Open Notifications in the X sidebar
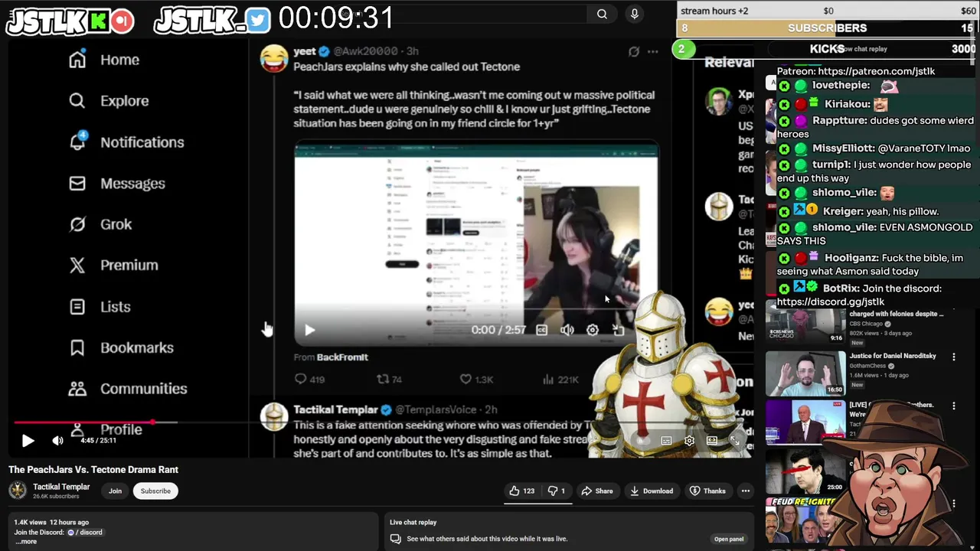 point(126,142)
